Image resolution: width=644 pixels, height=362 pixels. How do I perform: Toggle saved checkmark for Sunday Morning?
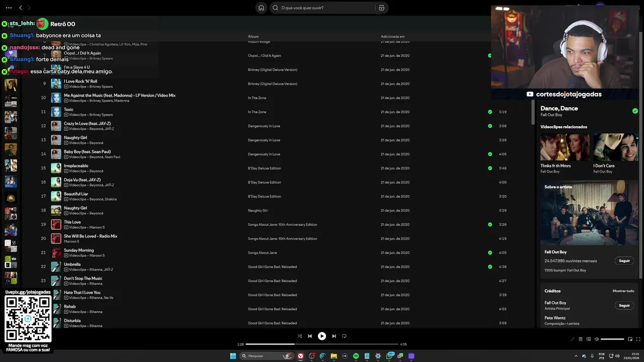pos(490,252)
